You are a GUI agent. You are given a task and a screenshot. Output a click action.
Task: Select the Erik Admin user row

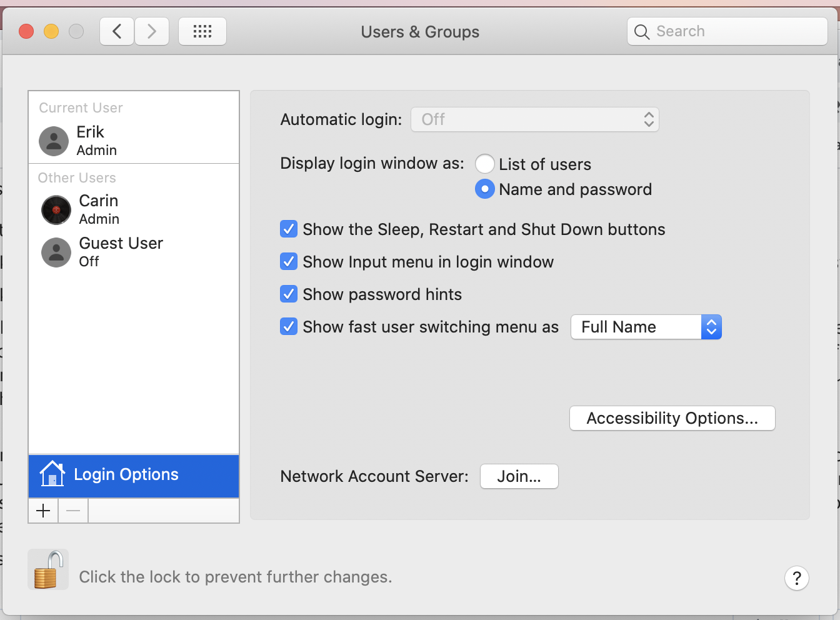(134, 141)
